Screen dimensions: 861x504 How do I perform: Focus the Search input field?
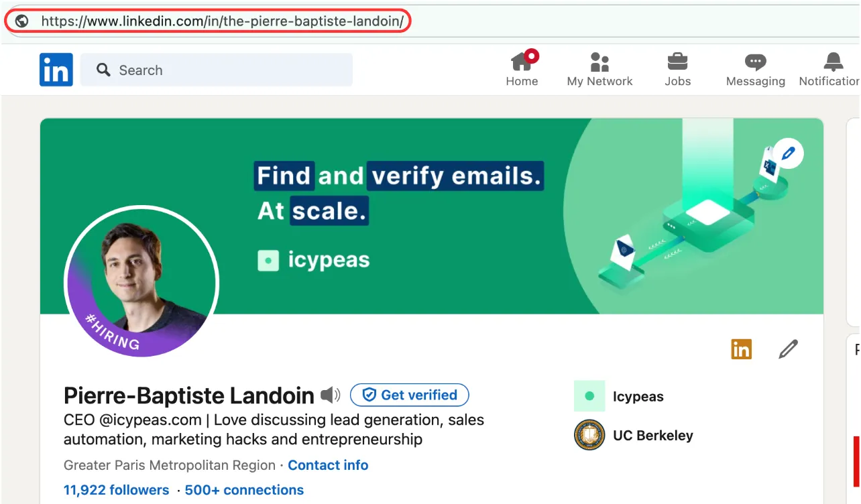pyautogui.click(x=217, y=70)
